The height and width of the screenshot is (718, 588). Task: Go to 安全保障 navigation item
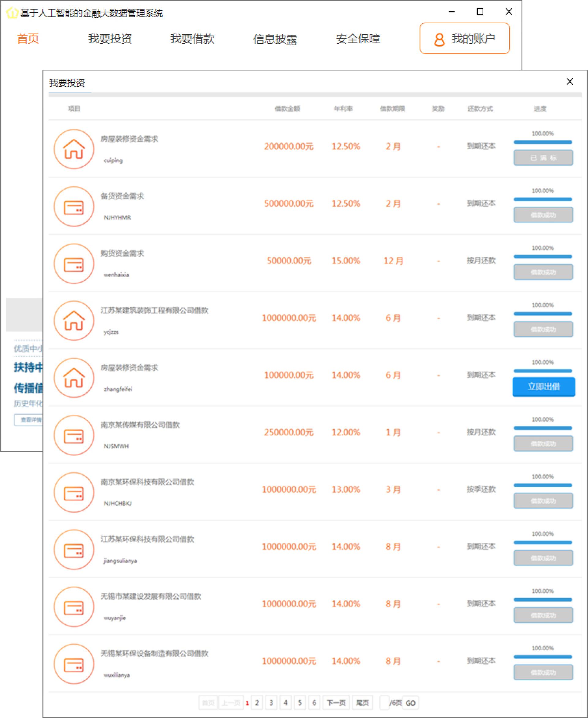pos(358,39)
